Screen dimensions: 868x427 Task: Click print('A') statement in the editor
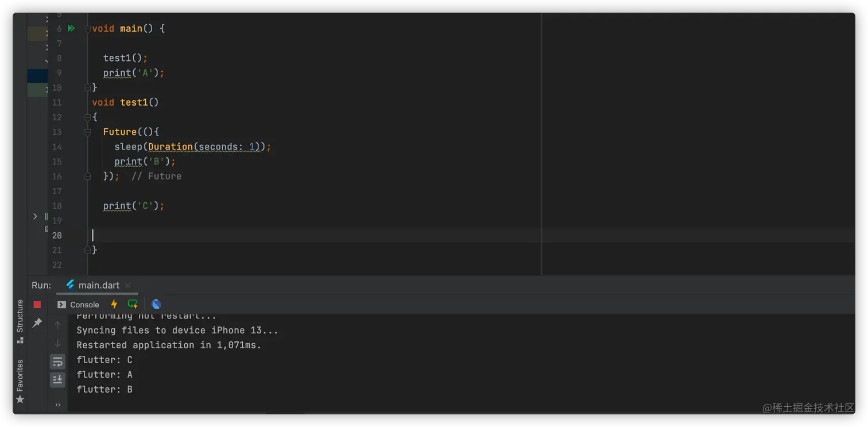click(x=134, y=73)
